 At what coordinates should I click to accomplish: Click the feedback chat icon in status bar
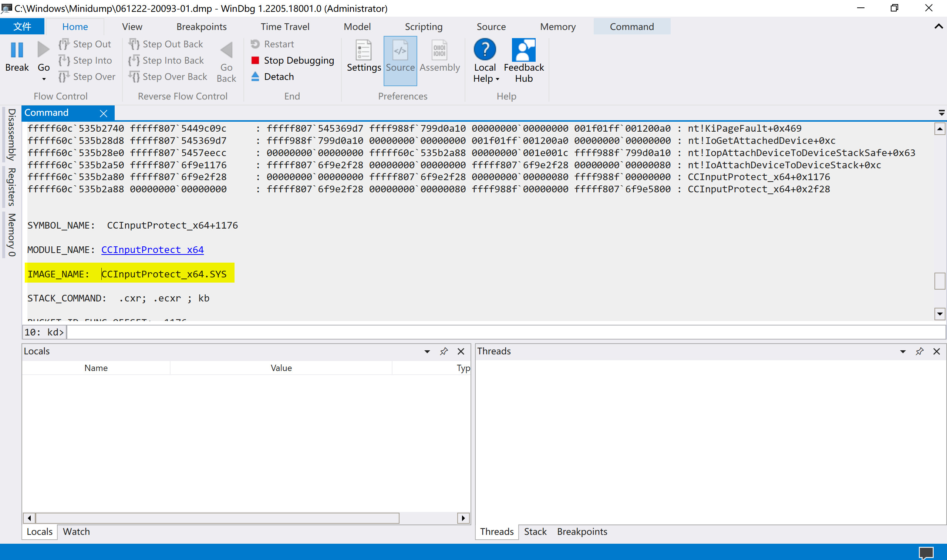[926, 553]
